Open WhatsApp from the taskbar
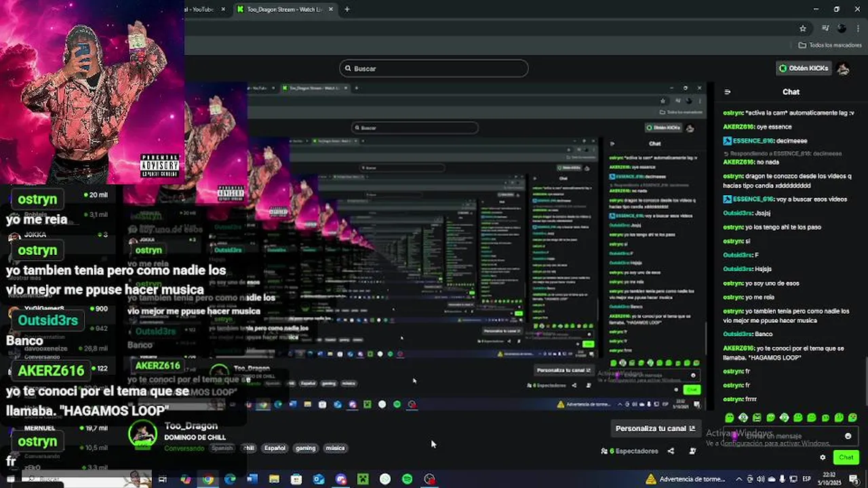868x488 pixels. (385, 479)
